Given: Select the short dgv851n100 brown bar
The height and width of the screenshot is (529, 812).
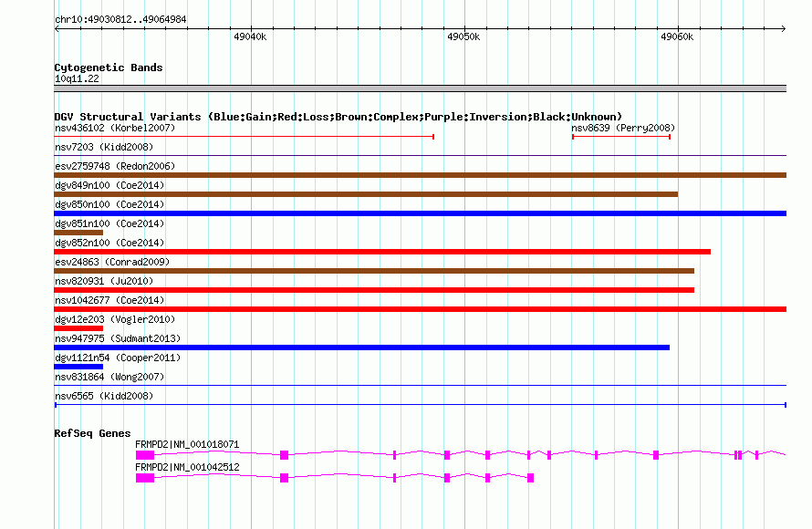Looking at the screenshot, I should click(x=78, y=233).
